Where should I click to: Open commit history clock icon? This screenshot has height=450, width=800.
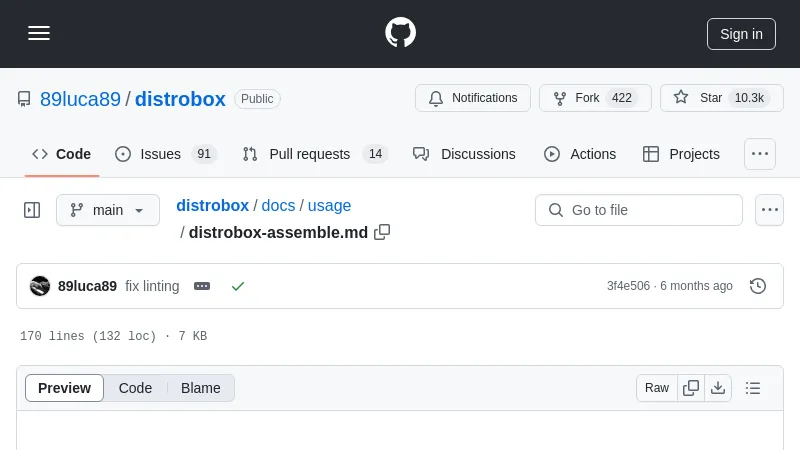click(x=758, y=286)
